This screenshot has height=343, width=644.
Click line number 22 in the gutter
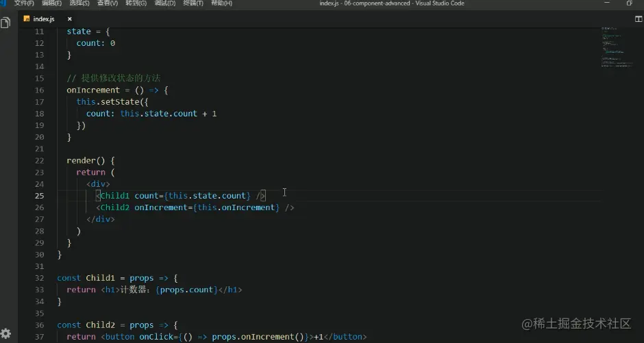tap(40, 161)
